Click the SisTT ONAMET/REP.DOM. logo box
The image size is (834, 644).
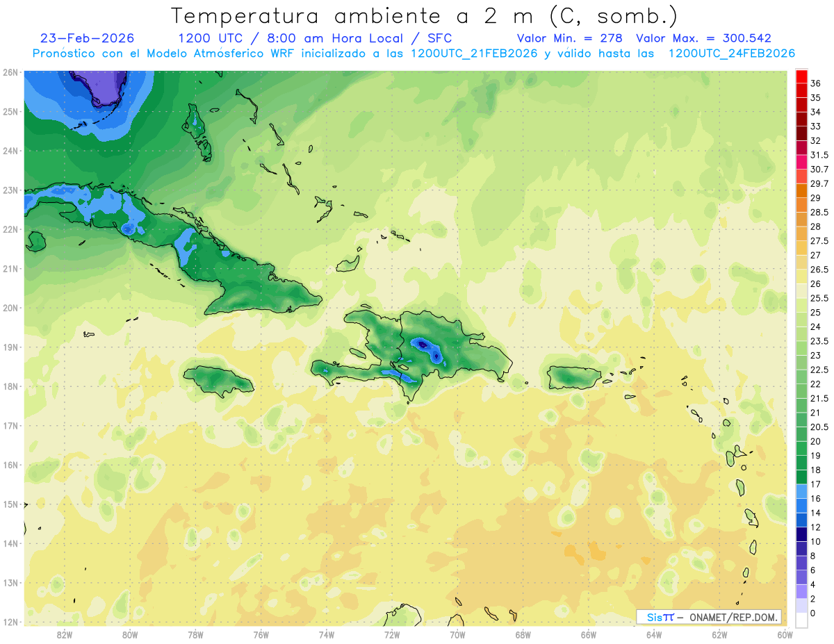[x=708, y=617]
